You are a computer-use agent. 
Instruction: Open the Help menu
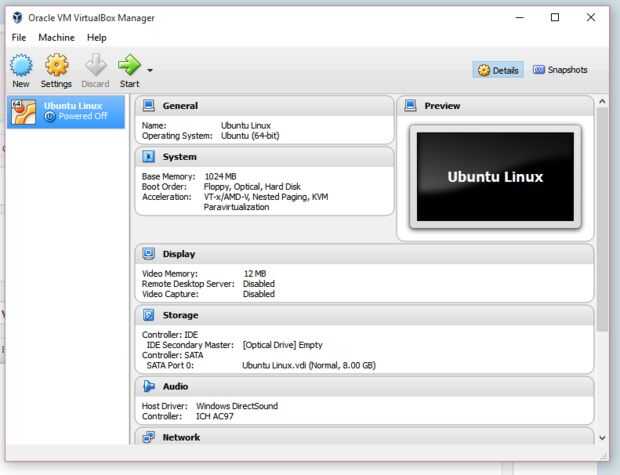[x=96, y=38]
